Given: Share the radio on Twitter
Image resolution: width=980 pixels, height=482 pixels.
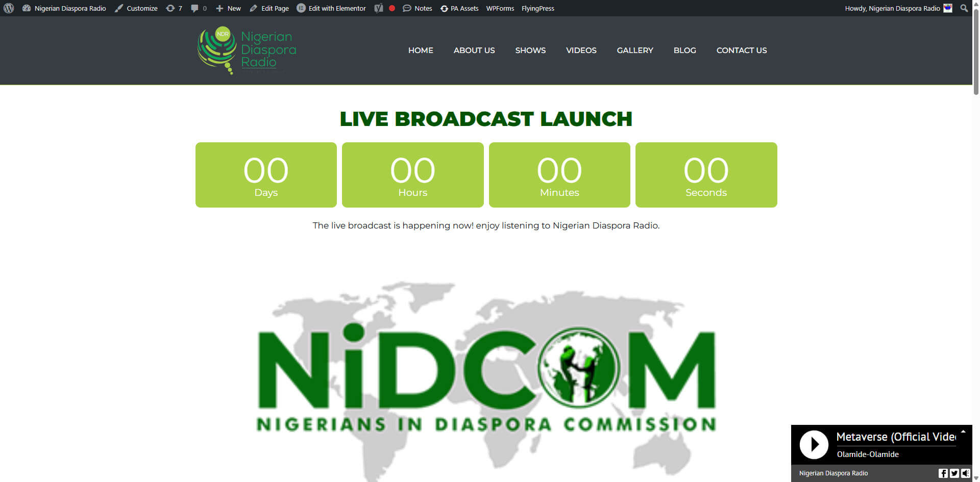Looking at the screenshot, I should (954, 473).
